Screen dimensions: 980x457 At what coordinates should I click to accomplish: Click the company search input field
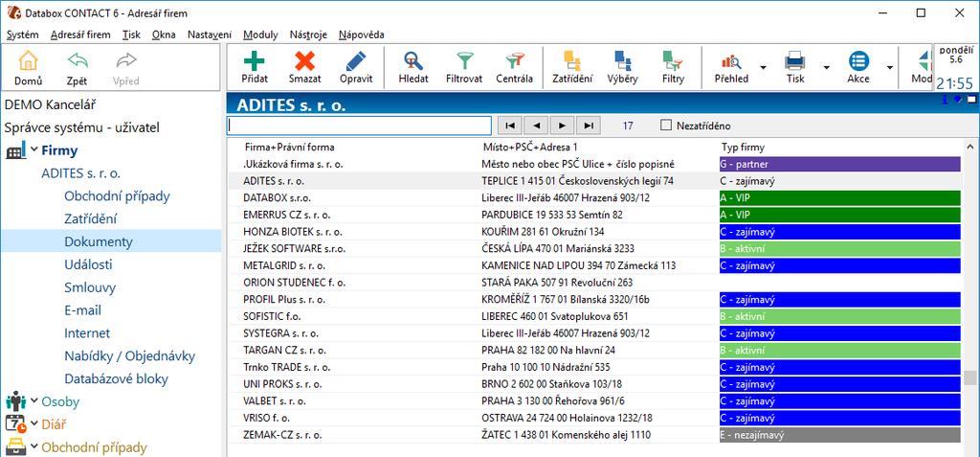359,126
